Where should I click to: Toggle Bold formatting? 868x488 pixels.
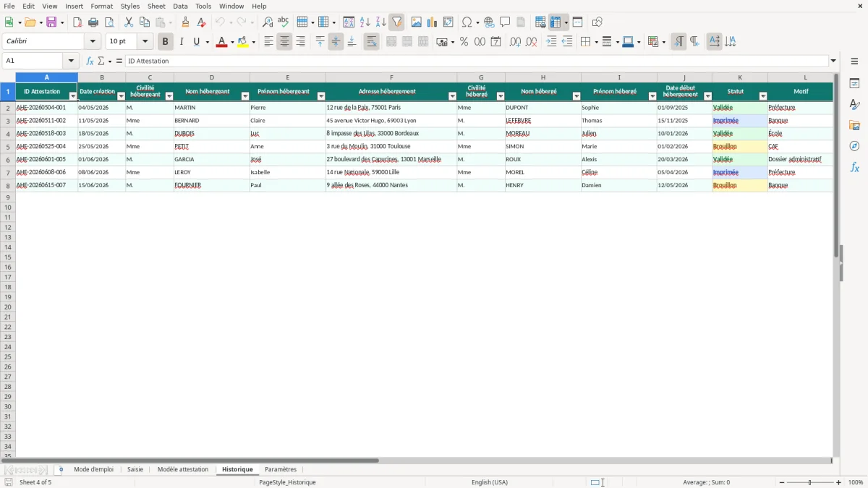click(166, 42)
